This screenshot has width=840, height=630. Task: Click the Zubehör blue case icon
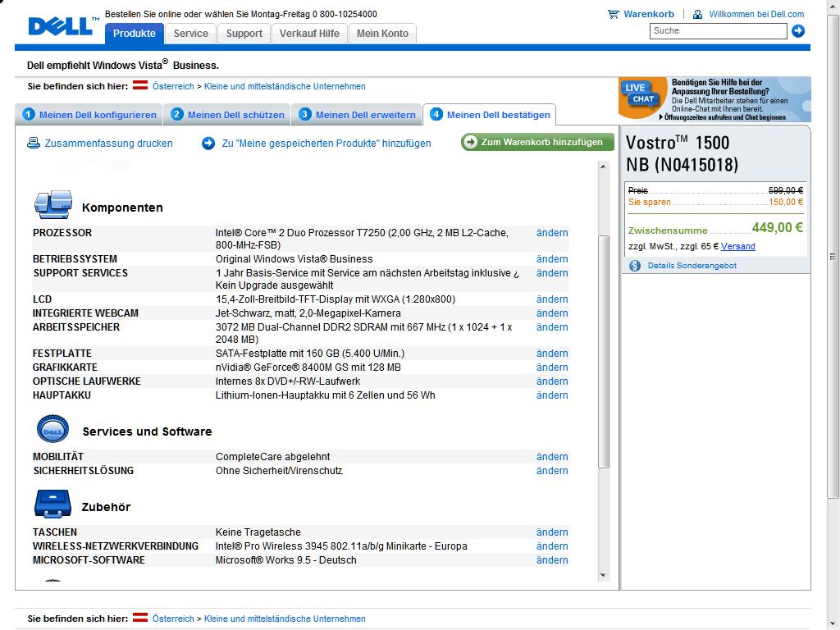pos(52,504)
